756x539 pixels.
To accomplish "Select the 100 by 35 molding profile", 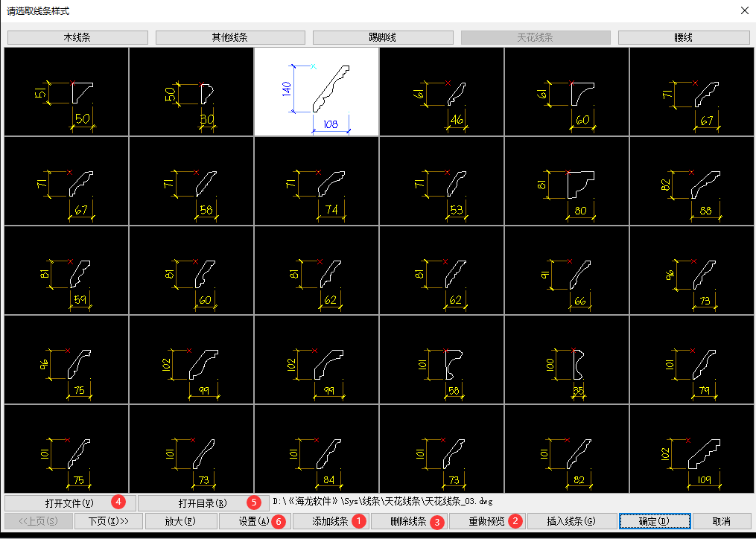I will 567,360.
